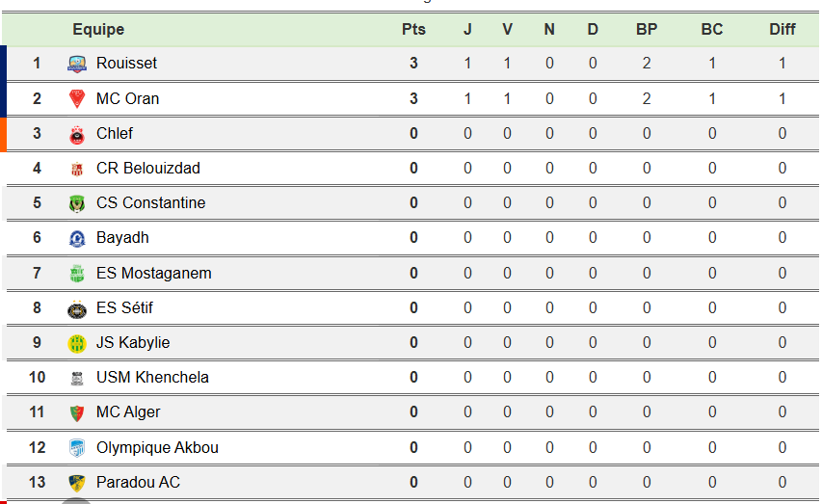Click the JS Kabylie yellow logo
Image resolution: width=822 pixels, height=504 pixels.
tap(77, 343)
